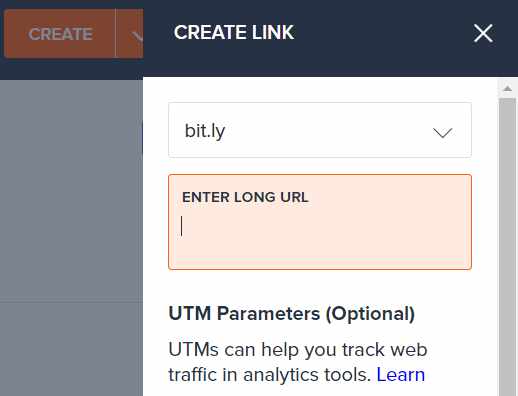Click the words track web traffic
Screen dimensions: 518x396
click(x=298, y=362)
